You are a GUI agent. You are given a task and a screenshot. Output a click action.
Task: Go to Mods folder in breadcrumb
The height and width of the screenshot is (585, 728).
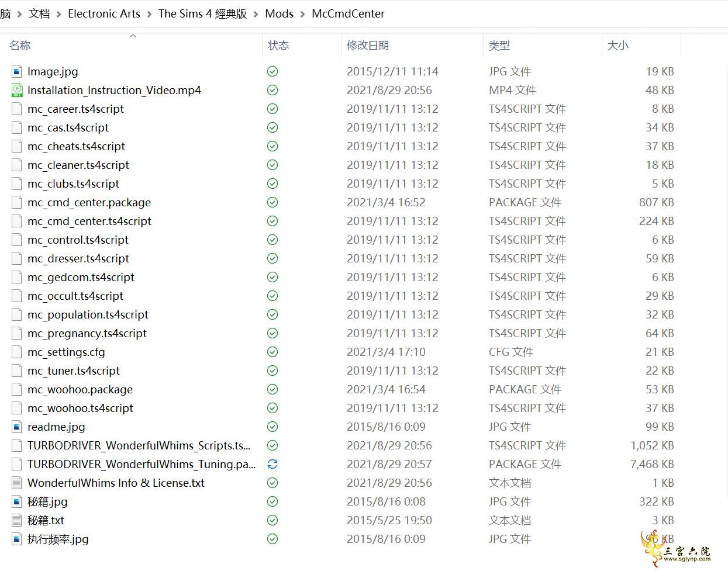280,14
